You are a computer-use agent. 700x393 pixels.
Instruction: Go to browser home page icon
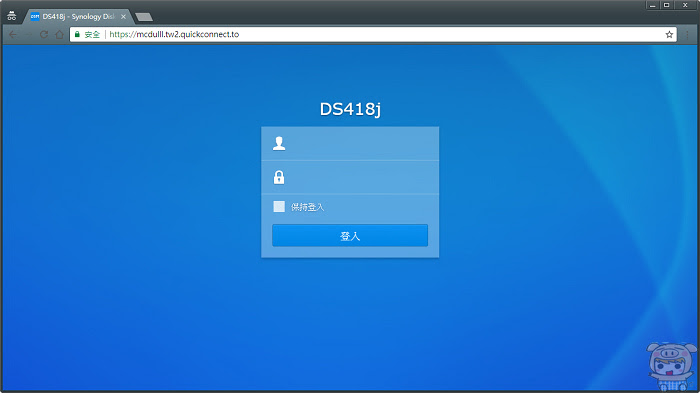[59, 34]
